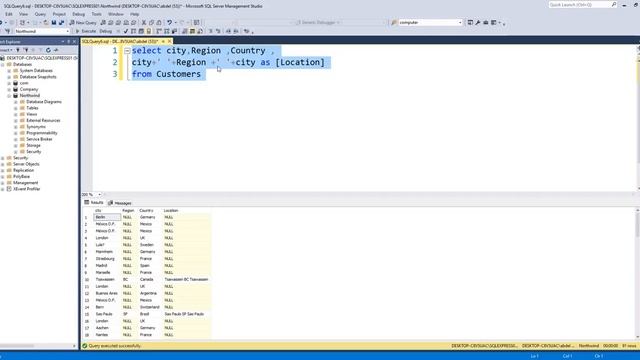Click the Toolbox icon beside wrench
Image resolution: width=640 pixels, height=360 pixels.
click(x=486, y=22)
